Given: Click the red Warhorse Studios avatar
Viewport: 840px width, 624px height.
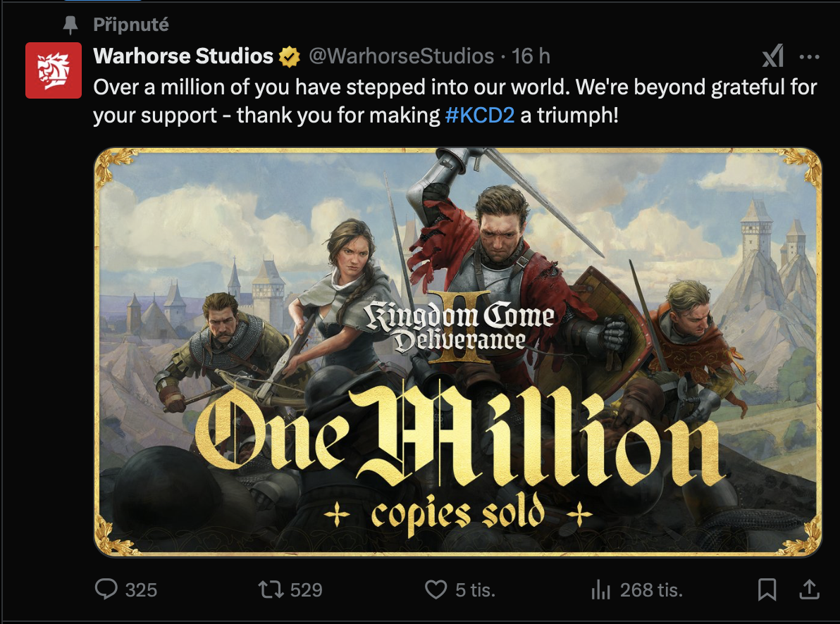Looking at the screenshot, I should tap(53, 70).
